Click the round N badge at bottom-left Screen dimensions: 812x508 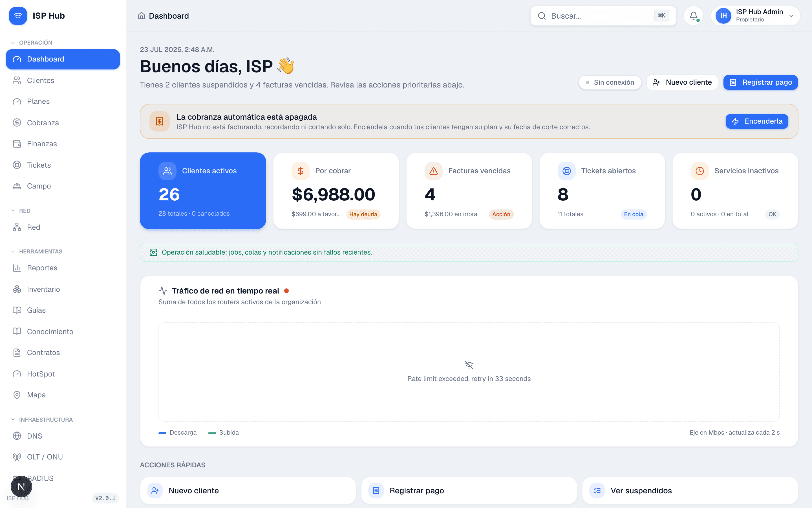21,487
